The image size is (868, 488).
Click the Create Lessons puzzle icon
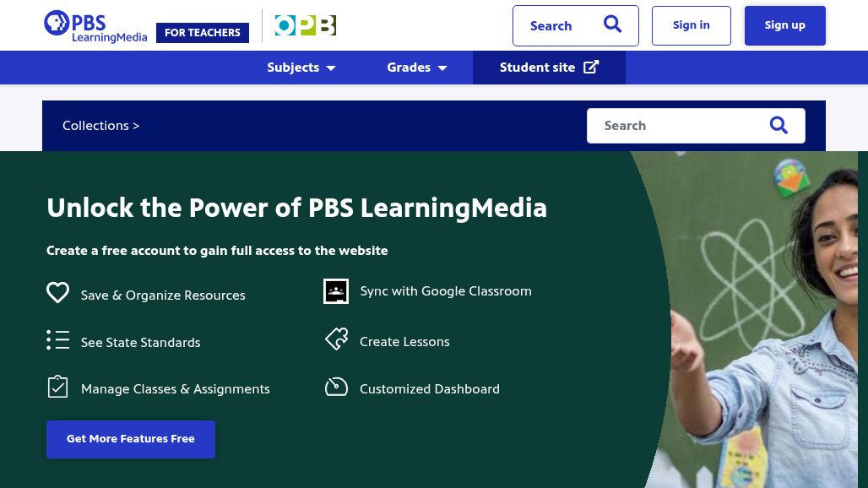tap(336, 339)
